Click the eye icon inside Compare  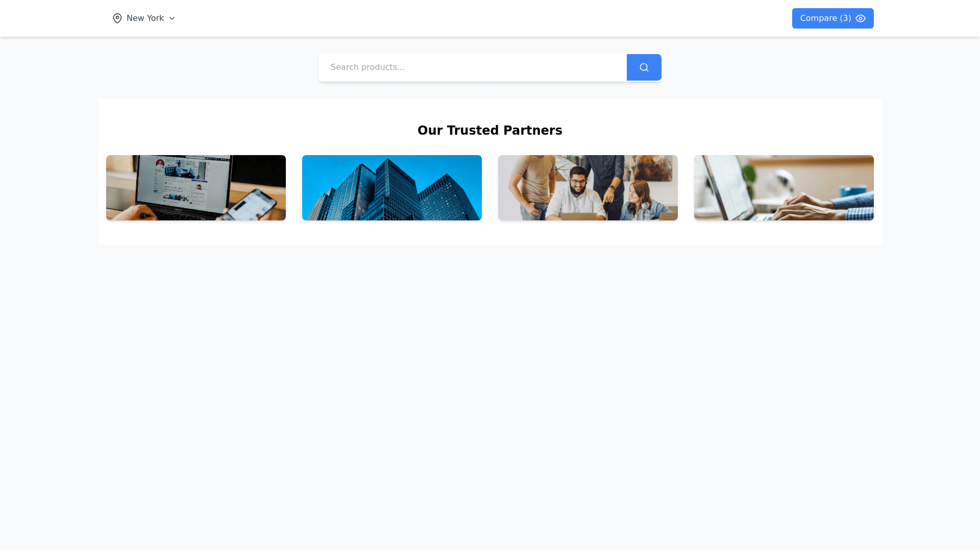pyautogui.click(x=861, y=18)
